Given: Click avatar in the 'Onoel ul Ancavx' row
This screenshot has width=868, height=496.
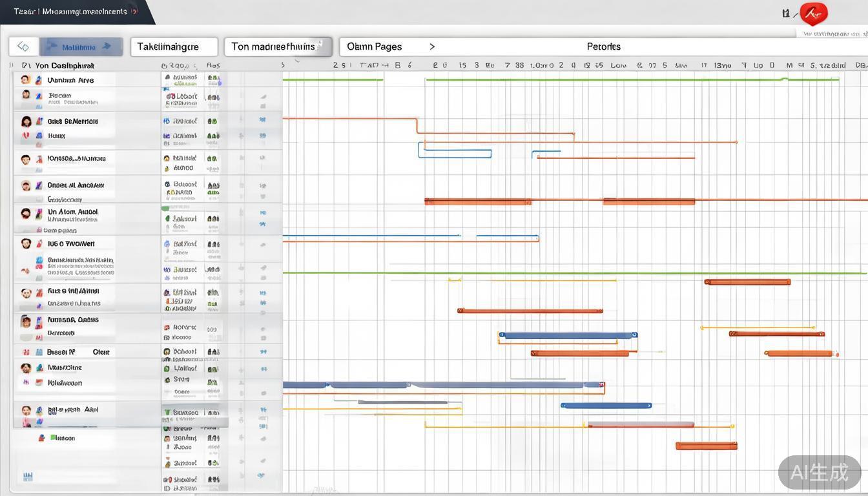Looking at the screenshot, I should [25, 186].
